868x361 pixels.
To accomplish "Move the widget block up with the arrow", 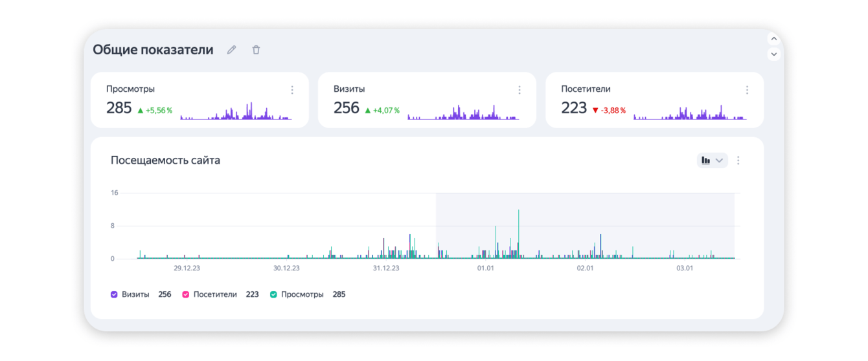I will pyautogui.click(x=773, y=39).
